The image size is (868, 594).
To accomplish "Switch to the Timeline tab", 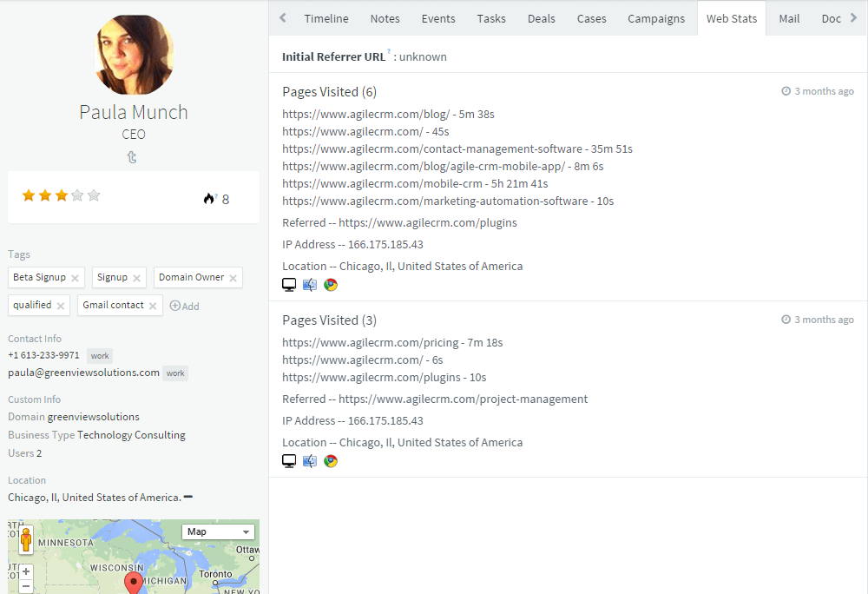I will coord(326,18).
